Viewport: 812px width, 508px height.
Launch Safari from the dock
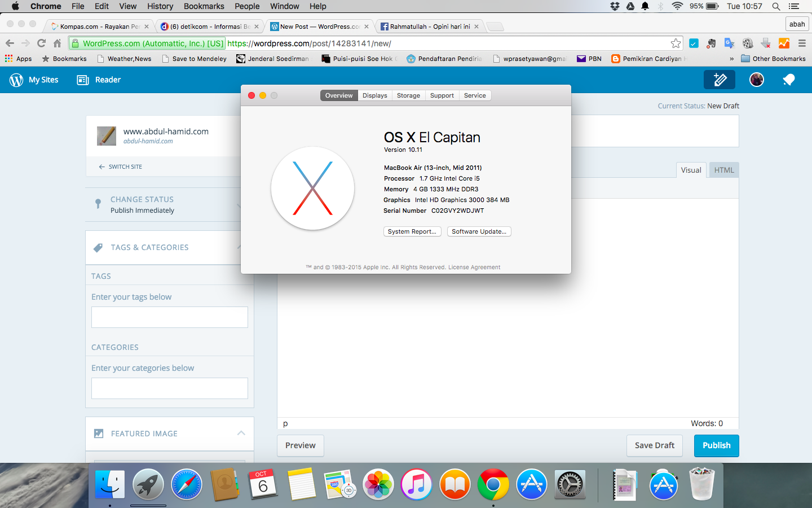click(187, 484)
